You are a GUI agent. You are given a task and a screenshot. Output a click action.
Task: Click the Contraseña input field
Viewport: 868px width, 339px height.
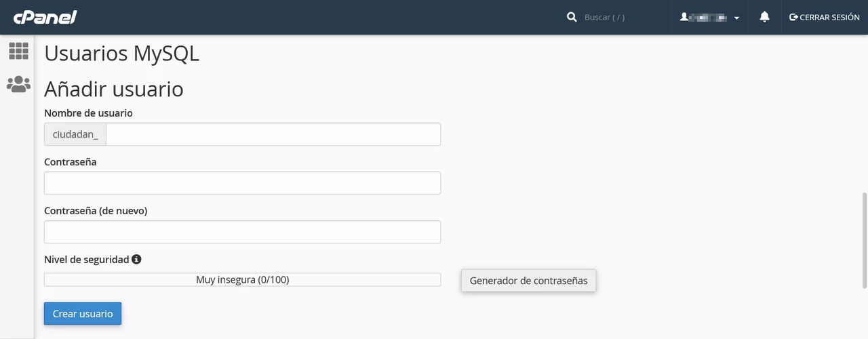pyautogui.click(x=242, y=183)
